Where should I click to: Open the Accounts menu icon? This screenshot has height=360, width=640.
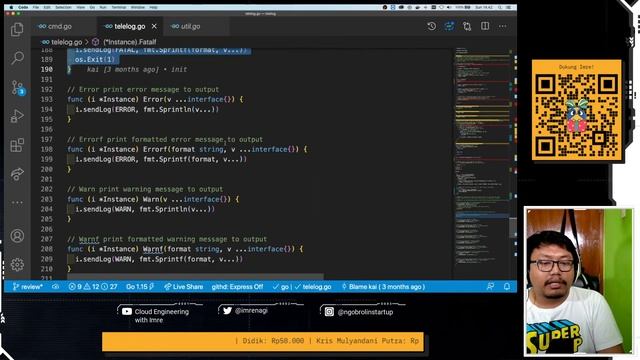click(x=17, y=236)
